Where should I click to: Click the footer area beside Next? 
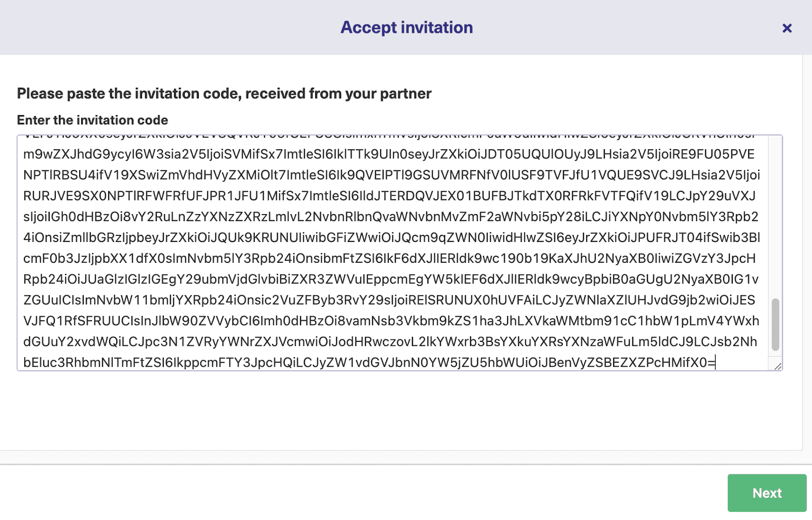pos(355,493)
